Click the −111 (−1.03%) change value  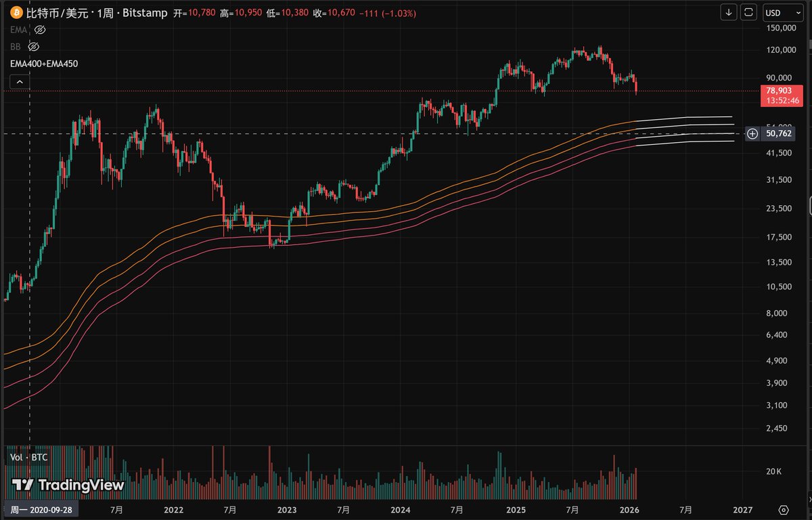point(388,13)
